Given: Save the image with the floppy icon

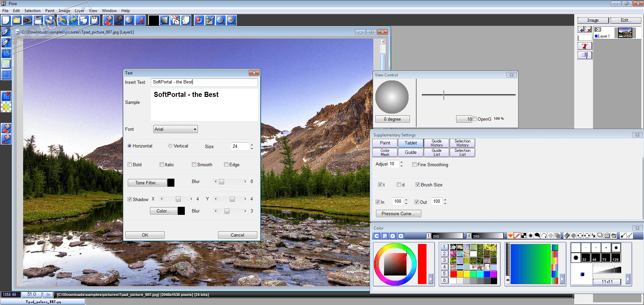Looking at the screenshot, I should (38, 20).
